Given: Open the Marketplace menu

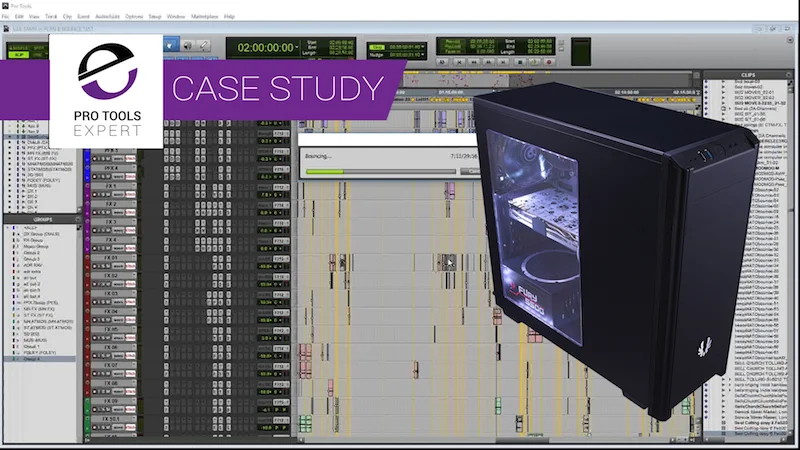Looking at the screenshot, I should pos(205,17).
